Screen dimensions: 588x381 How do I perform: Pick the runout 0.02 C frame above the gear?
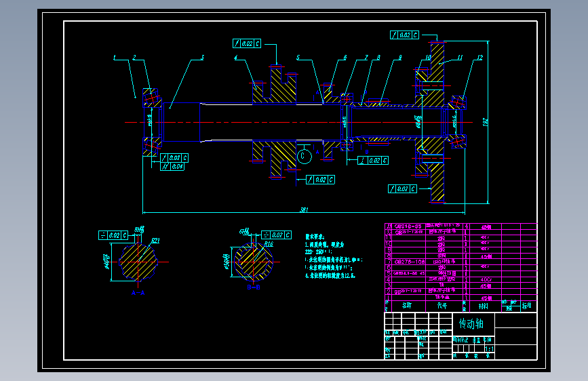pos(247,43)
